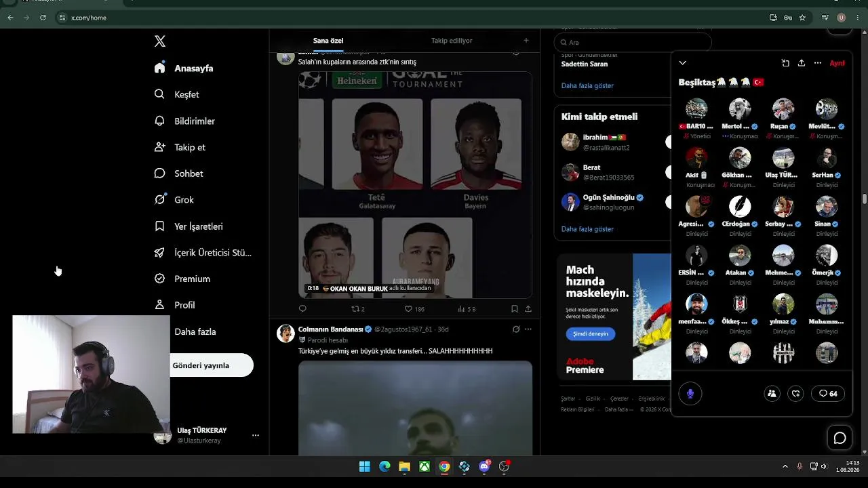Open Microsoft Edge from the taskbar
Screen dimensions: 868x488
[x=384, y=466]
